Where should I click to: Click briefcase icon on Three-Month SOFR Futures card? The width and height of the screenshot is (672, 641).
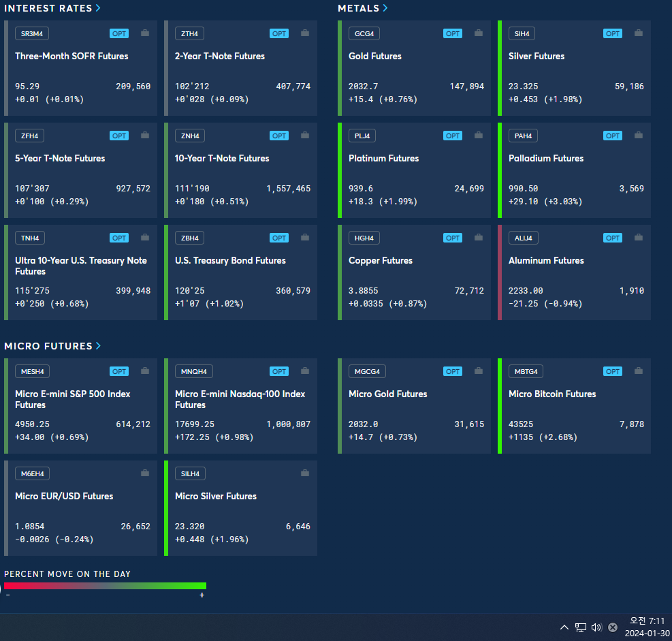[145, 33]
